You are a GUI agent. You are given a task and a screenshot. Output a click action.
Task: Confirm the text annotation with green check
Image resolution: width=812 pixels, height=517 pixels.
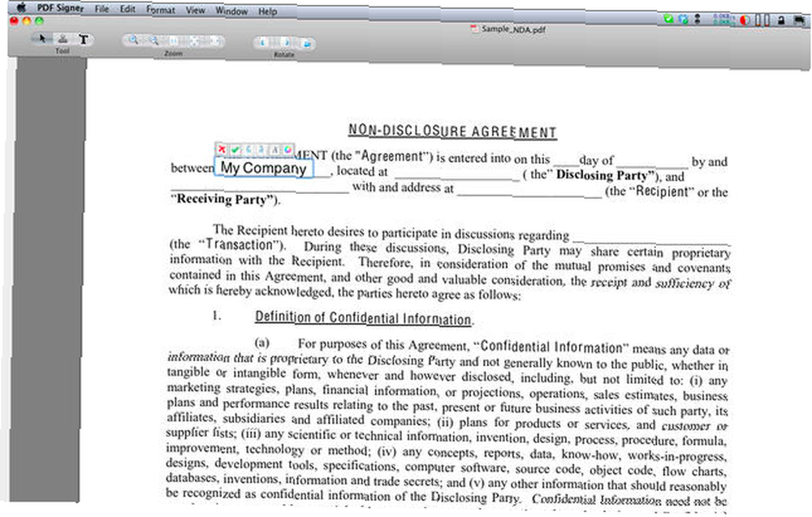[x=235, y=149]
